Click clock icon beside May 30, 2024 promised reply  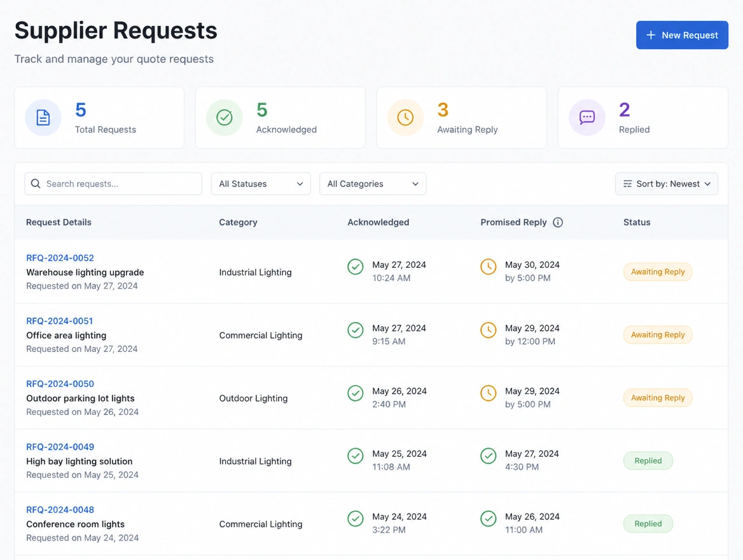tap(488, 267)
